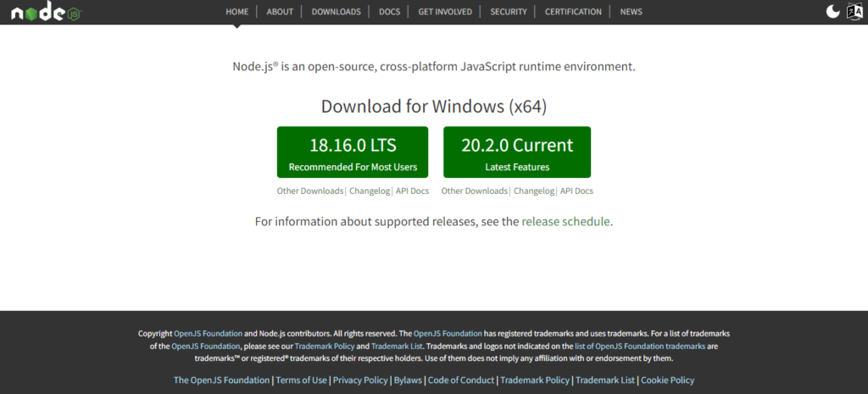Image resolution: width=868 pixels, height=394 pixels.
Task: Go to the HOME nav item
Action: point(237,12)
